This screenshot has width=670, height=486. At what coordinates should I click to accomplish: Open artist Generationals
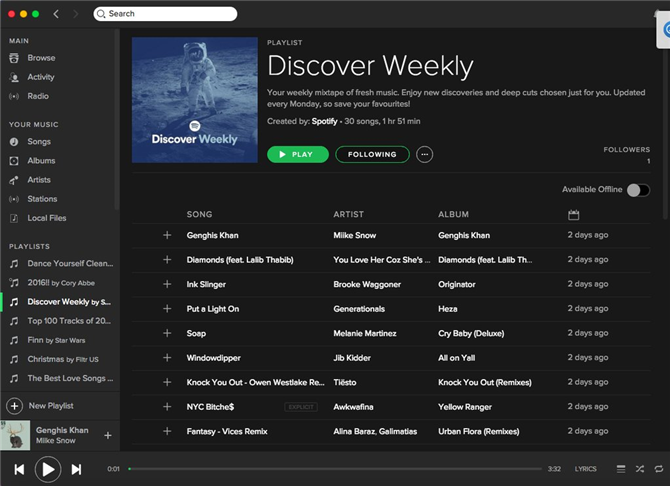coord(359,309)
